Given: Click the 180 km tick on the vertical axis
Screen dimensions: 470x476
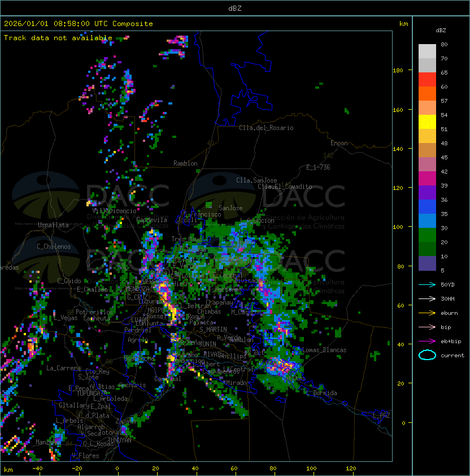Looking at the screenshot, I should tap(398, 71).
